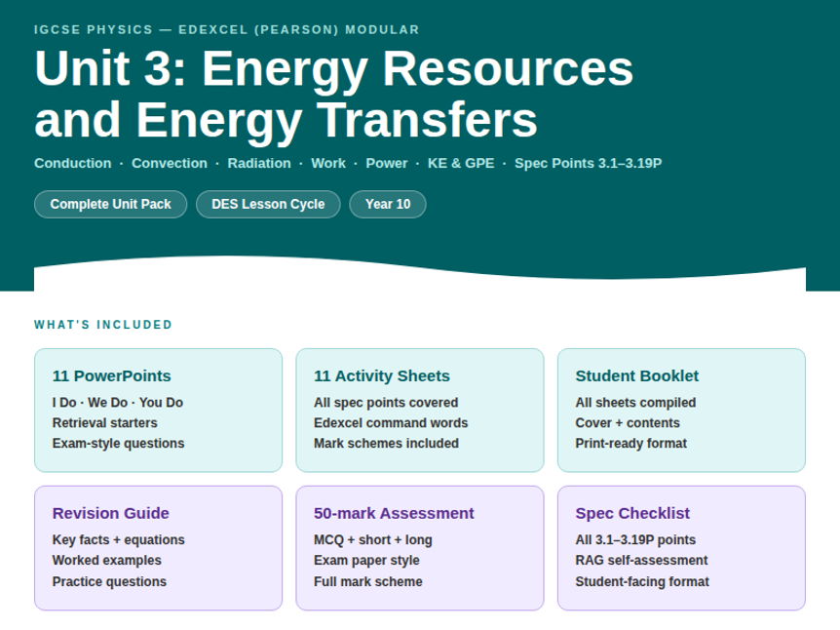Click the DES Lesson Cycle pill

(268, 204)
